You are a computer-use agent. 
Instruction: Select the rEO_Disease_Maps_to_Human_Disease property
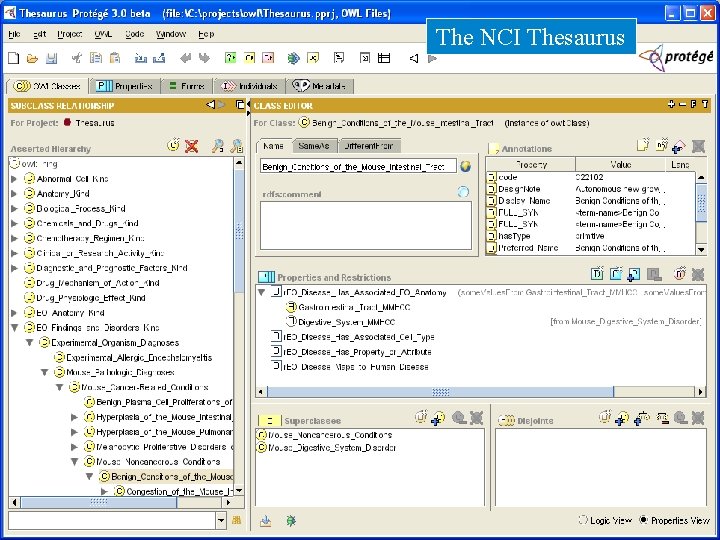pyautogui.click(x=356, y=366)
